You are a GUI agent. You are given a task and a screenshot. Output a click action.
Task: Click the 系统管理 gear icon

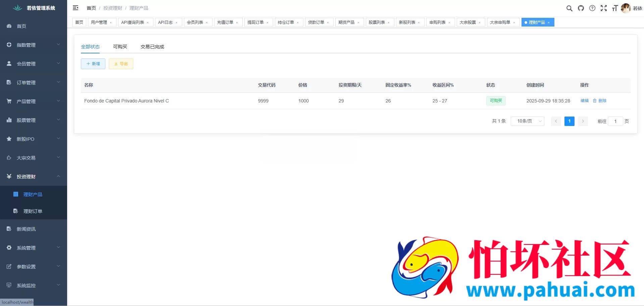pos(9,248)
